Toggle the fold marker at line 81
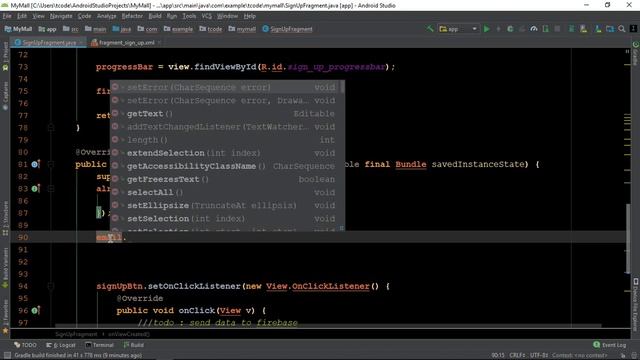This screenshot has width=640, height=360. 51,164
